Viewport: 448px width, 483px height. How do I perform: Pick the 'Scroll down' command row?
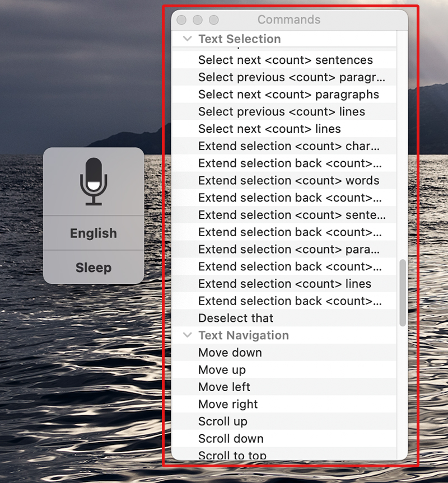click(231, 439)
